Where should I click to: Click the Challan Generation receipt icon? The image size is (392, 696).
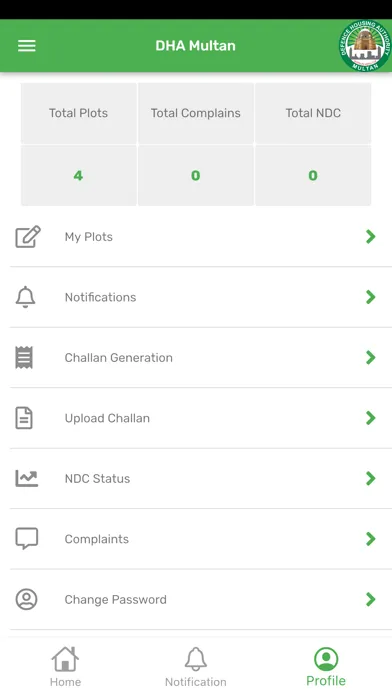[24, 357]
